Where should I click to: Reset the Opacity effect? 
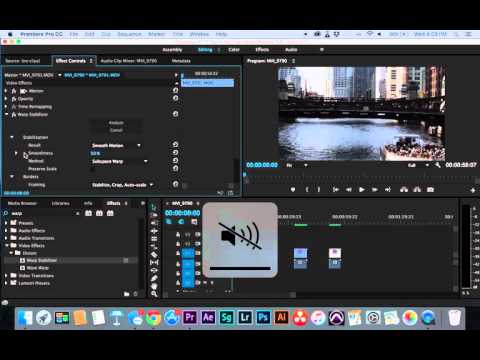tap(175, 98)
